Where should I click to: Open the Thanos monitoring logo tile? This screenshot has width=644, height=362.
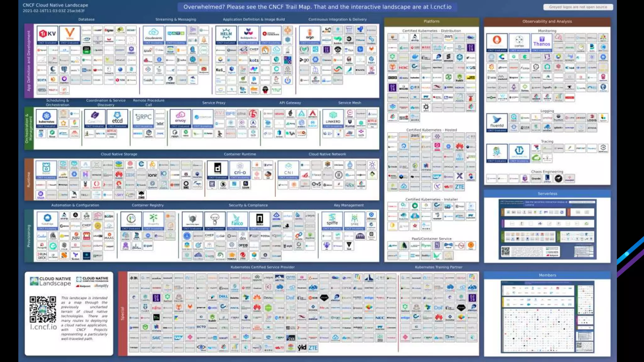point(541,42)
